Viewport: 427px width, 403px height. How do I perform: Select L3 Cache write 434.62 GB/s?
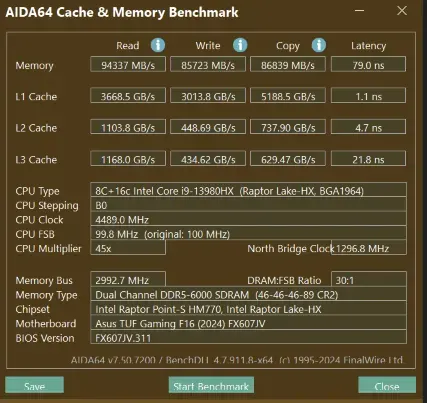tap(208, 159)
